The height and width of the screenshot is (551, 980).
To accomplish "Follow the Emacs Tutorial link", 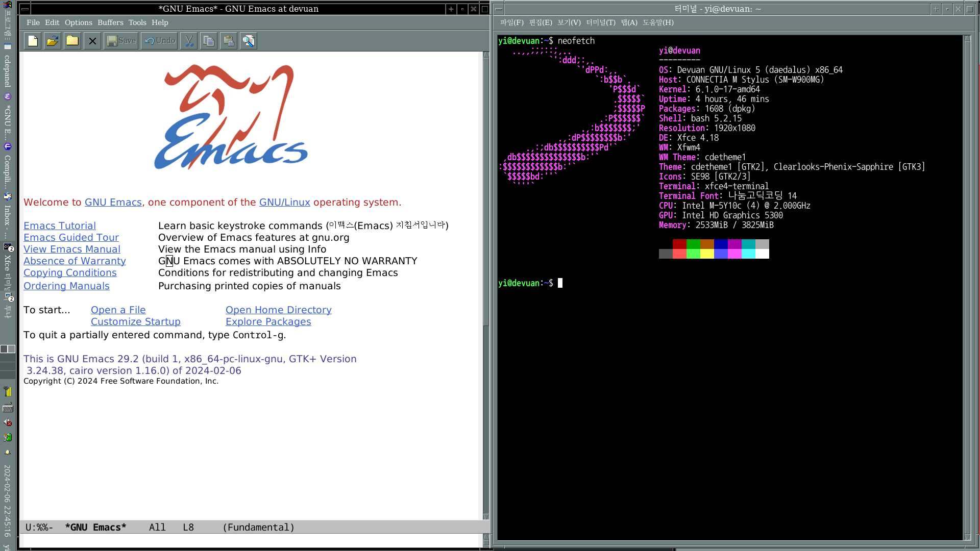I will [x=59, y=226].
